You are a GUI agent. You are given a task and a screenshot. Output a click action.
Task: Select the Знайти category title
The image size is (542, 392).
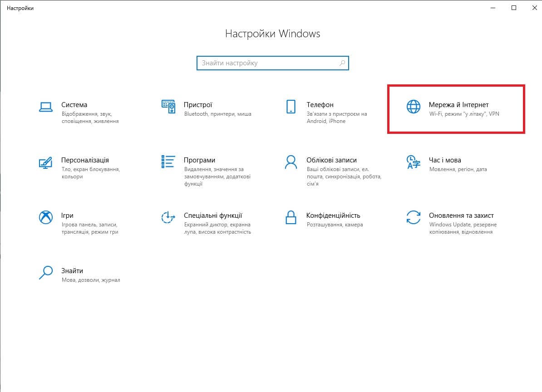[x=72, y=271]
